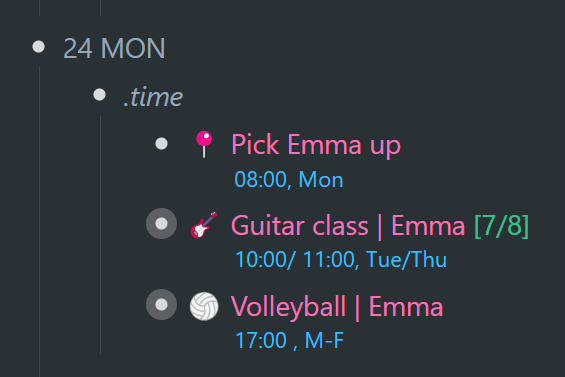The height and width of the screenshot is (377, 565).
Task: Click the bullet beside .time
Action: (x=99, y=95)
